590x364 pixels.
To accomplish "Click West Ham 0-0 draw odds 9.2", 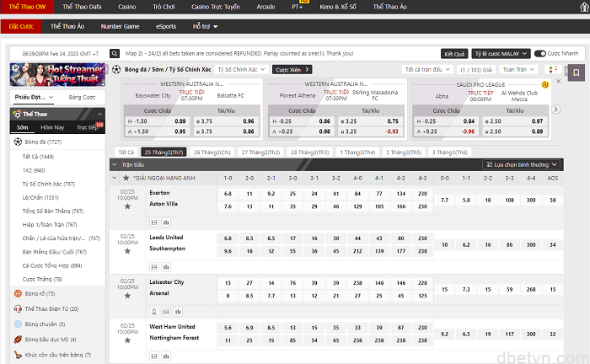I will click(x=445, y=334).
